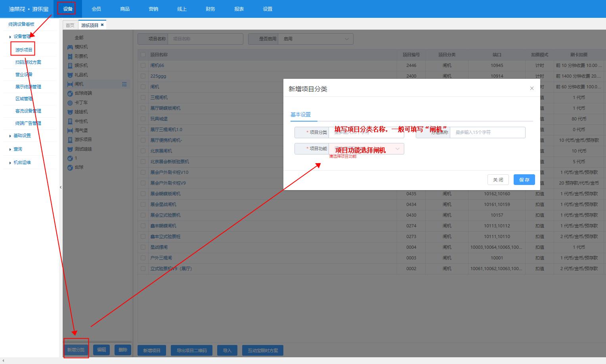The width and height of the screenshot is (606, 364).
Task: Check the row checkbox for 闸机66
Action: pyautogui.click(x=143, y=65)
